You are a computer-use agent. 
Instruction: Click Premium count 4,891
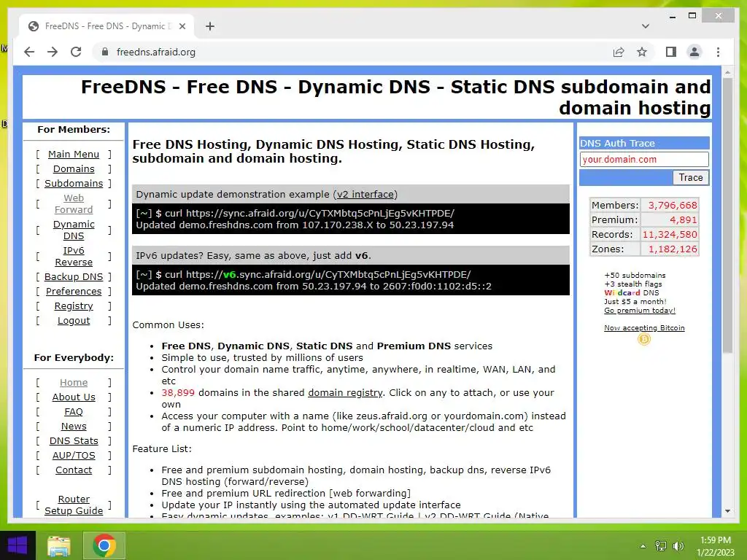coord(683,220)
